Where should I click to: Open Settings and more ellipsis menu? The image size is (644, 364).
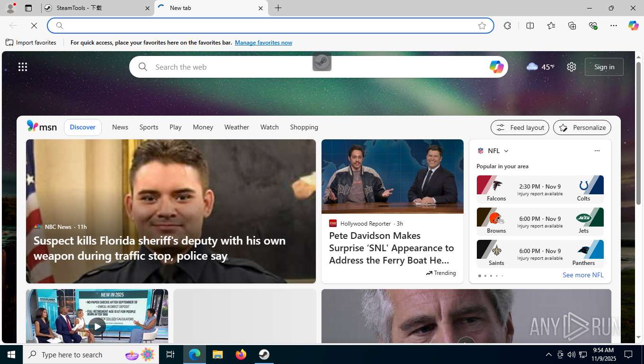pos(614,26)
